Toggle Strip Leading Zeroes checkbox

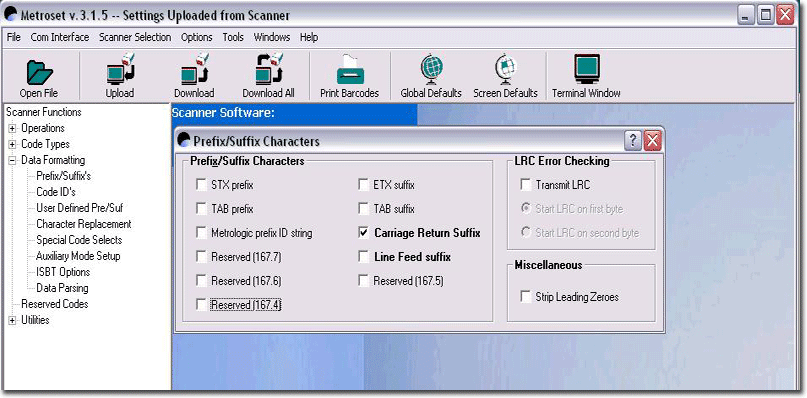point(525,297)
